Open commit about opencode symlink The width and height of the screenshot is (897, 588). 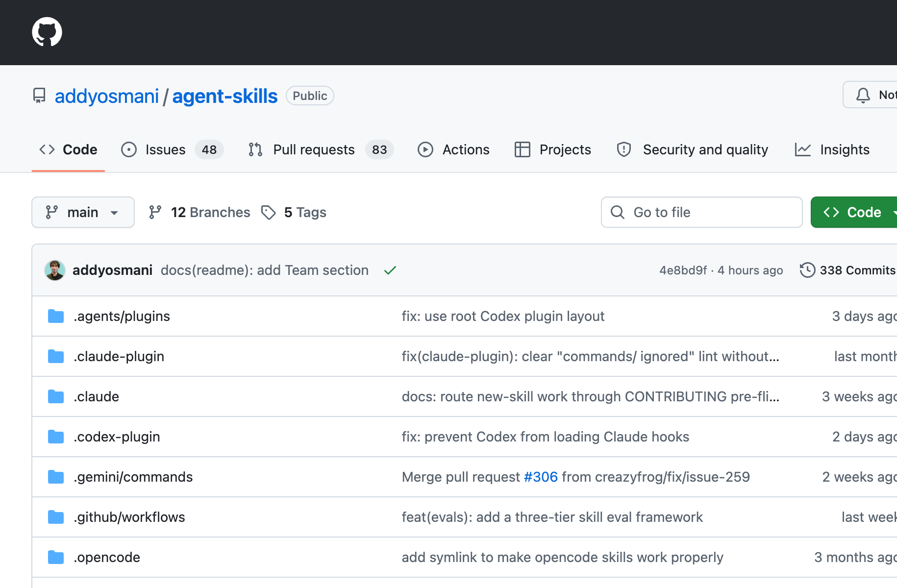click(563, 557)
